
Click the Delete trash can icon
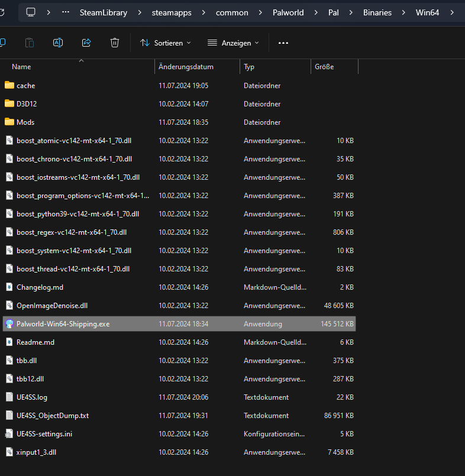pos(115,43)
